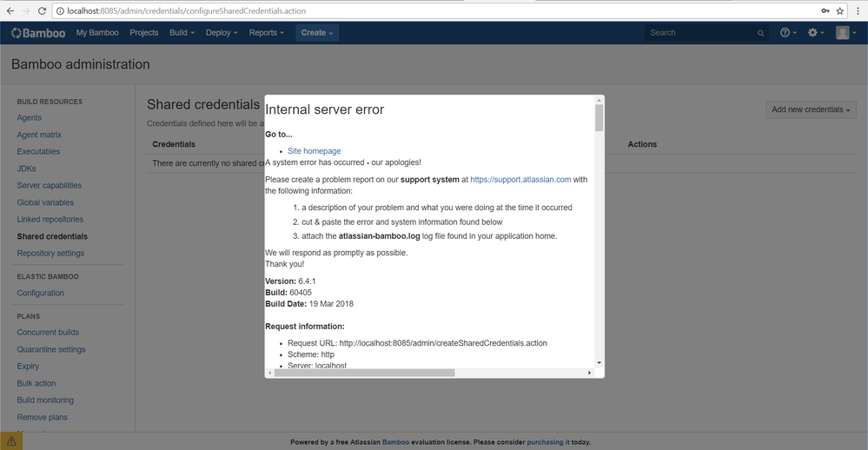This screenshot has height=450, width=868.
Task: Open Bulk action in sidebar
Action: click(36, 383)
